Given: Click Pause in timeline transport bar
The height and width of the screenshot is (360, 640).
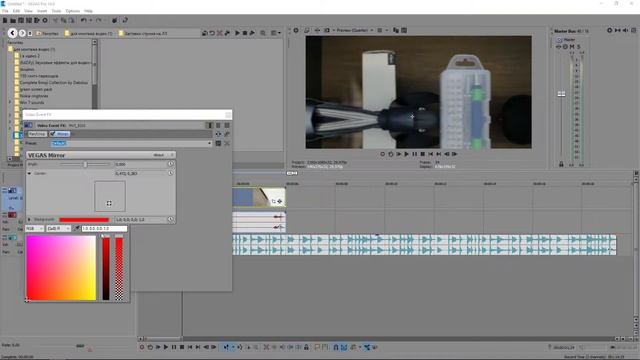Looking at the screenshot, I should tap(174, 347).
